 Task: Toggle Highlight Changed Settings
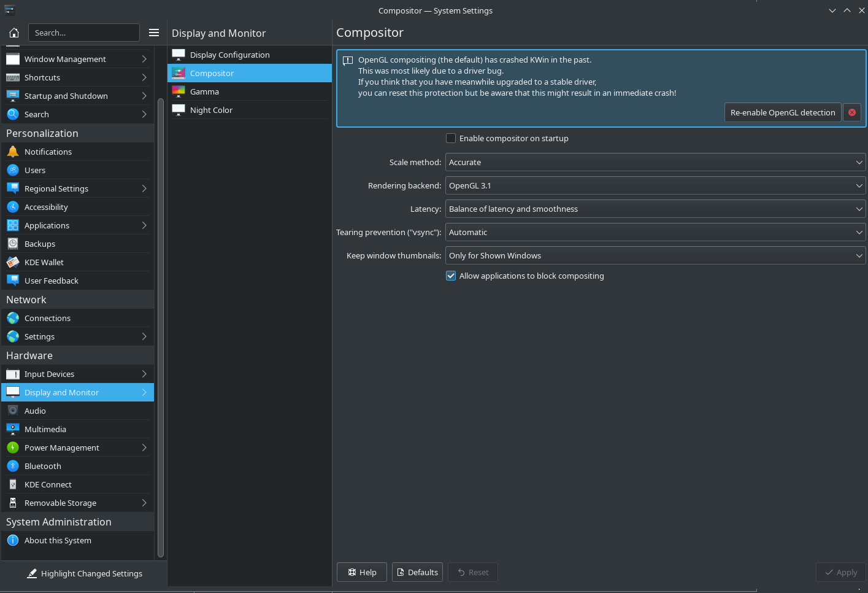coord(84,573)
